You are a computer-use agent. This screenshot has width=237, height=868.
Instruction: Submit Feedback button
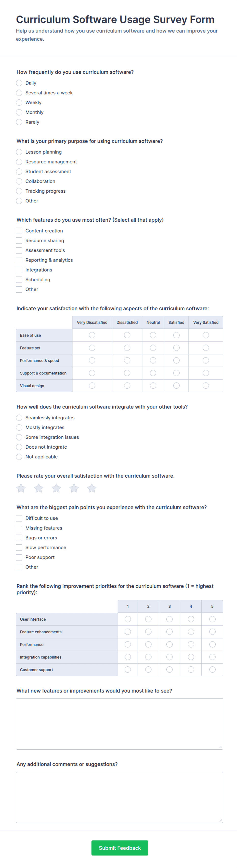tap(120, 848)
